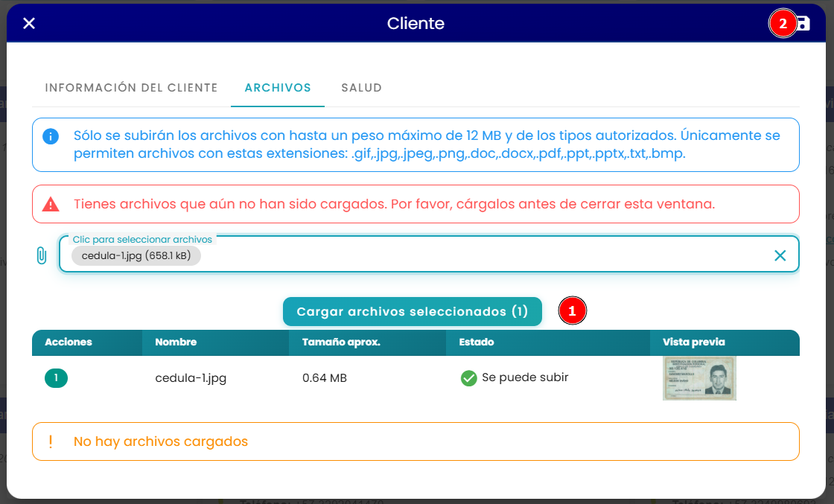The image size is (834, 504).
Task: Select the Archivos tab
Action: coord(278,88)
